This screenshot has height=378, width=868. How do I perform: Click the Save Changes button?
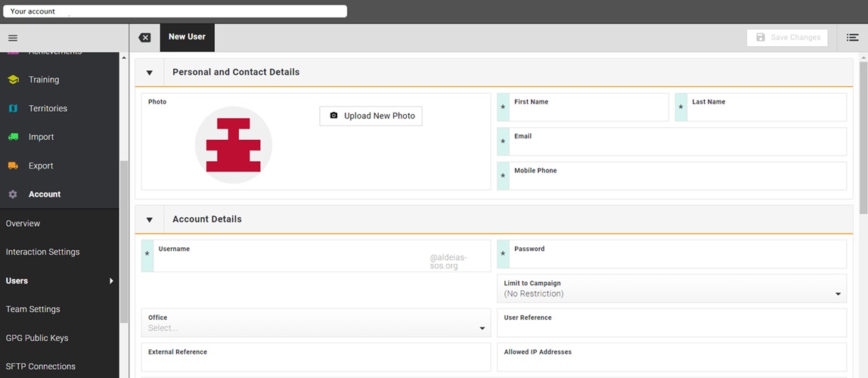pyautogui.click(x=787, y=37)
